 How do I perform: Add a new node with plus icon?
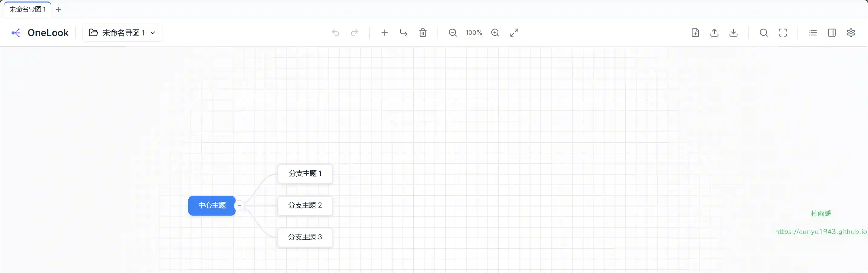(x=384, y=33)
